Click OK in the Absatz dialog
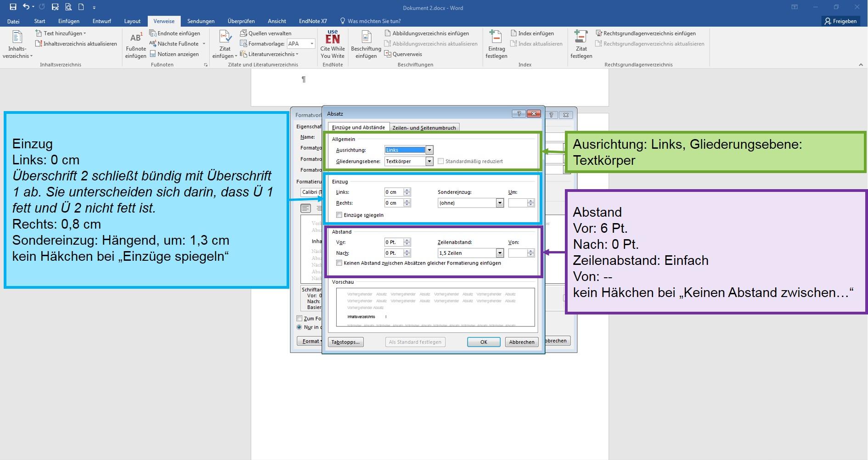Viewport: 868px width, 460px height. click(x=484, y=342)
